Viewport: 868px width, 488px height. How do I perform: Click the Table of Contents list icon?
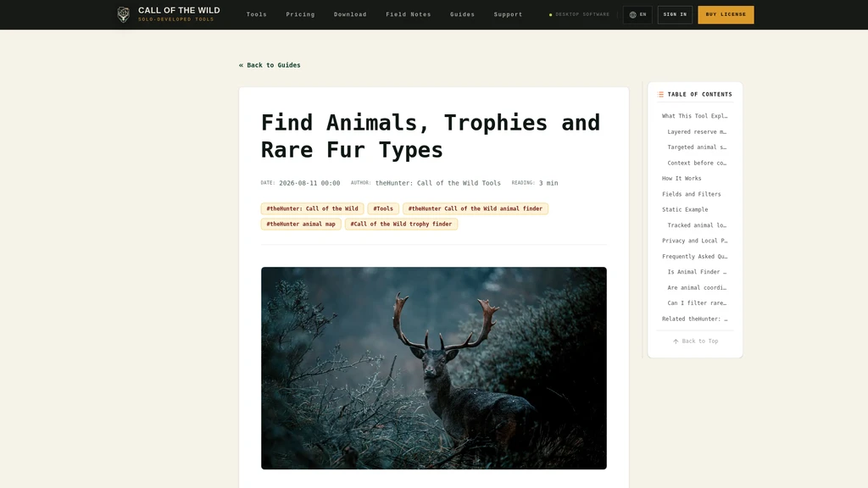(660, 95)
